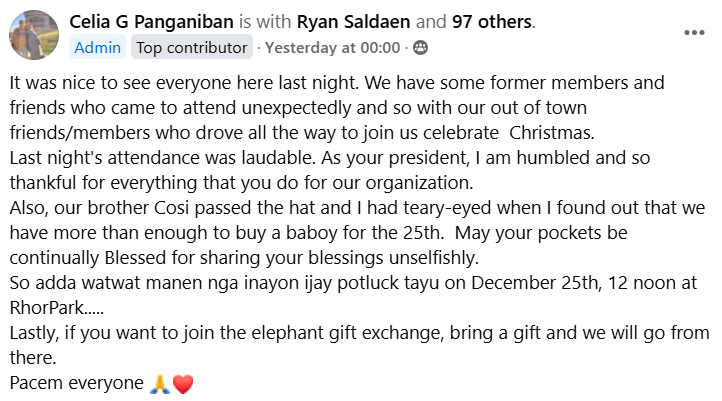Open post via Yesterday at 00:00 timestamp

point(332,47)
